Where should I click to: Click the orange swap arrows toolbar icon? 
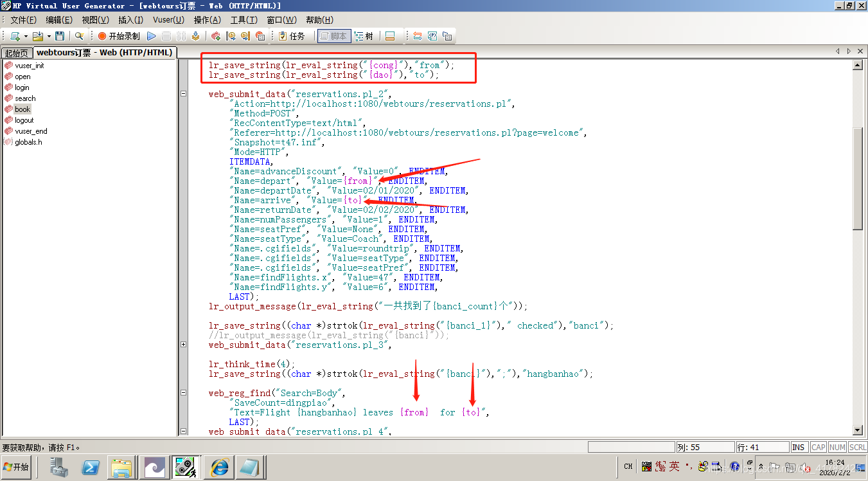[418, 36]
